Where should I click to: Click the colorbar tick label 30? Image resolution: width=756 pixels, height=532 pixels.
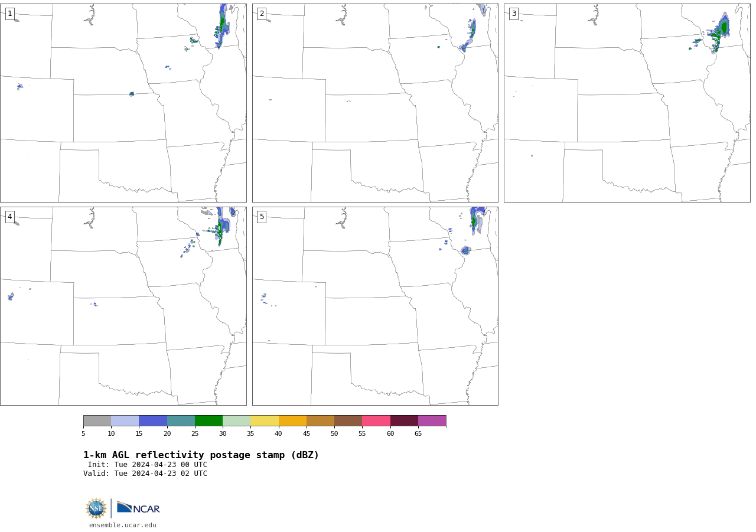tap(223, 434)
